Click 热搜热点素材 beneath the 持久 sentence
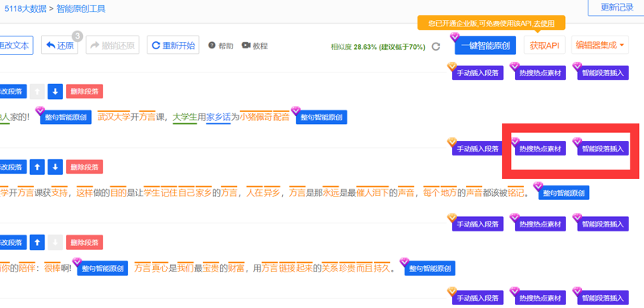 click(x=540, y=298)
